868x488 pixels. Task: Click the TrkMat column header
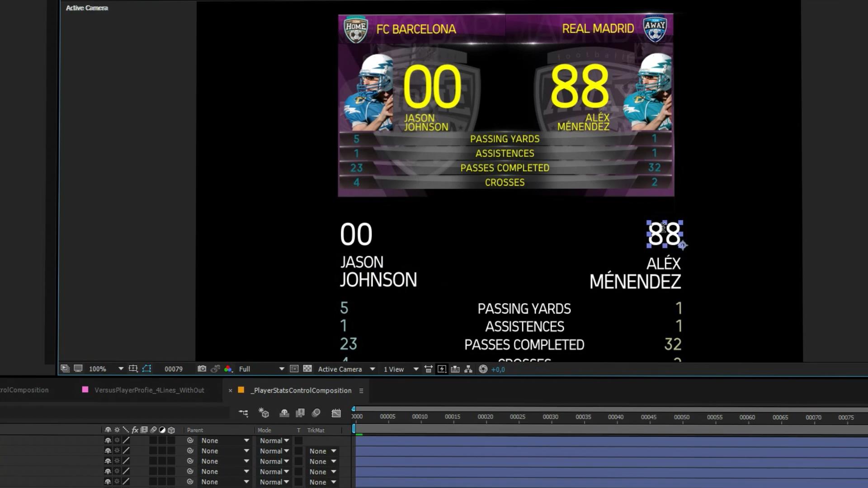coord(316,430)
